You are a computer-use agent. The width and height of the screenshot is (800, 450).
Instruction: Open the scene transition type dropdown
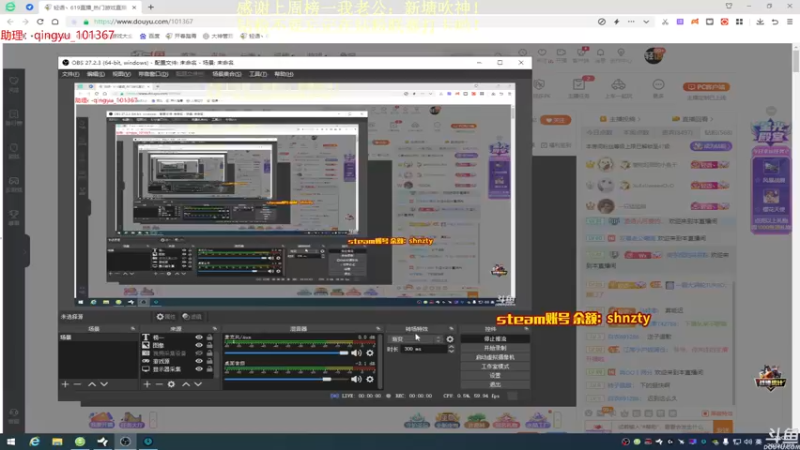[x=415, y=339]
